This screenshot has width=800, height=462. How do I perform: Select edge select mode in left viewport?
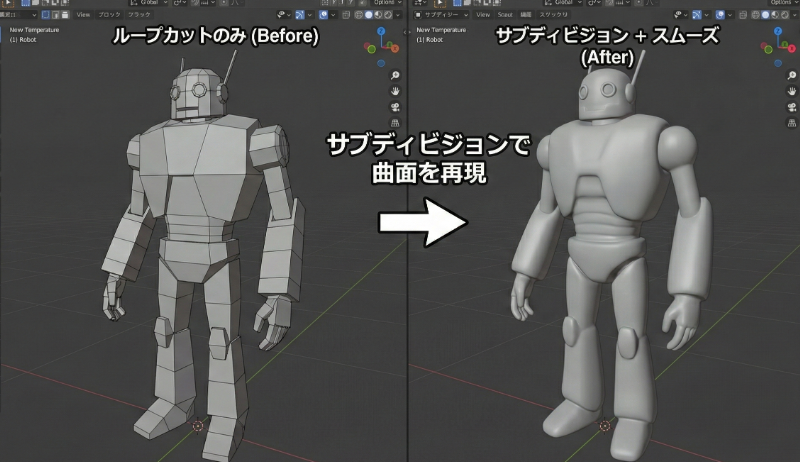[55, 15]
